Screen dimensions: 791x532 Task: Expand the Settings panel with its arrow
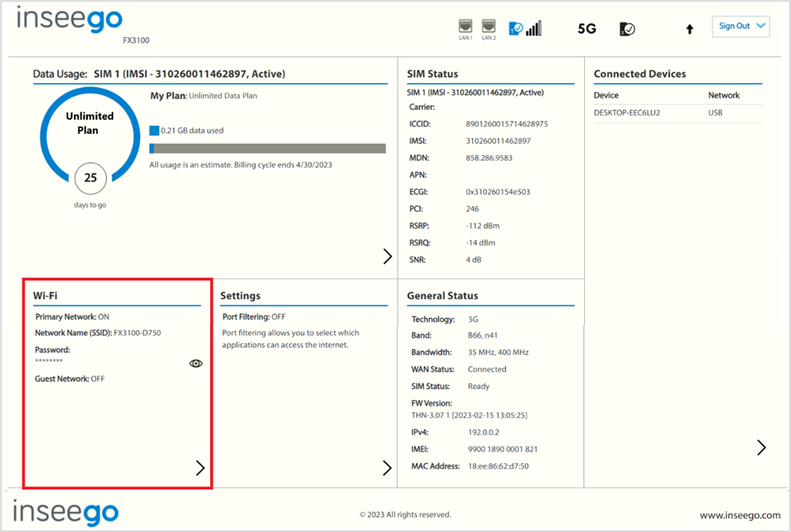point(387,468)
